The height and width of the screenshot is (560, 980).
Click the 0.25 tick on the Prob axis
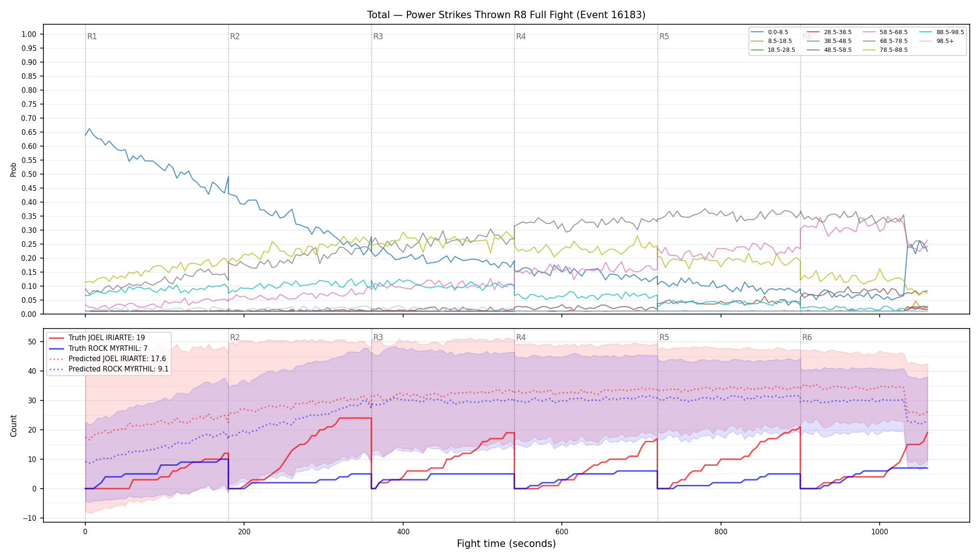29,244
